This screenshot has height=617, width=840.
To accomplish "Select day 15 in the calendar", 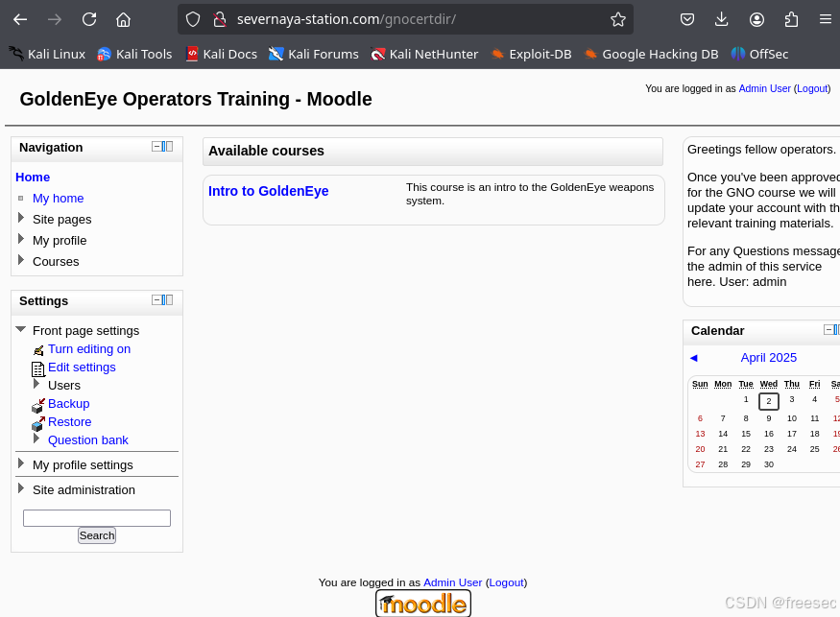I will (x=746, y=434).
